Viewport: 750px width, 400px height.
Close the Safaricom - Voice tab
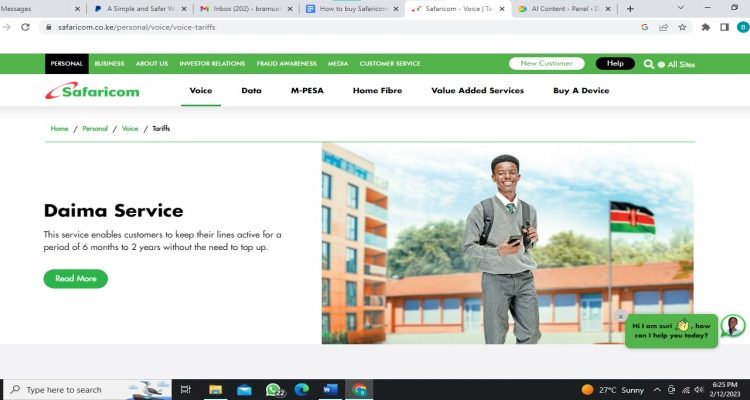click(502, 9)
